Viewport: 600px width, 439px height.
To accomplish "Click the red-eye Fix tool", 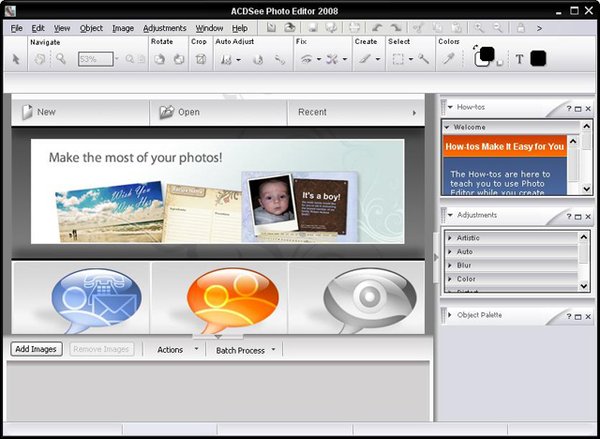I will [x=306, y=60].
